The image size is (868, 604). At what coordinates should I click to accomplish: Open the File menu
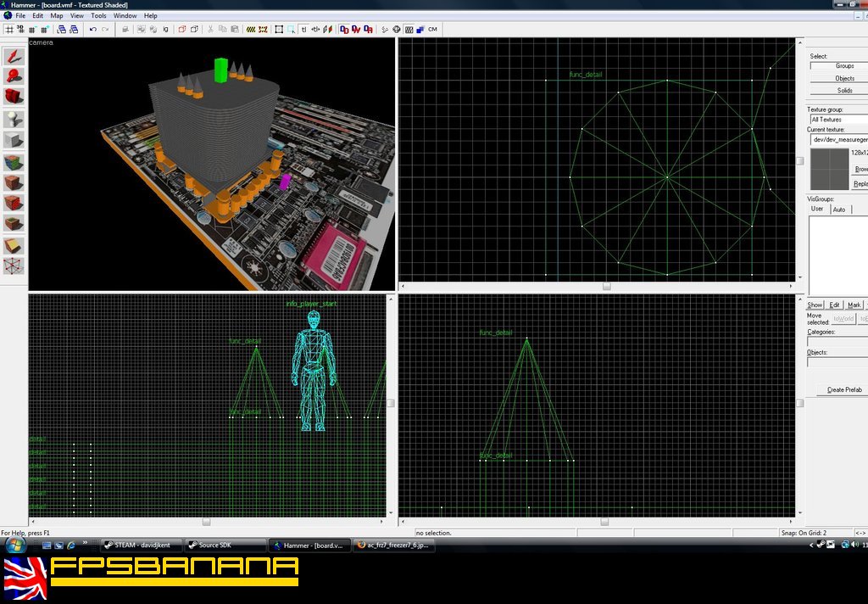coord(20,15)
